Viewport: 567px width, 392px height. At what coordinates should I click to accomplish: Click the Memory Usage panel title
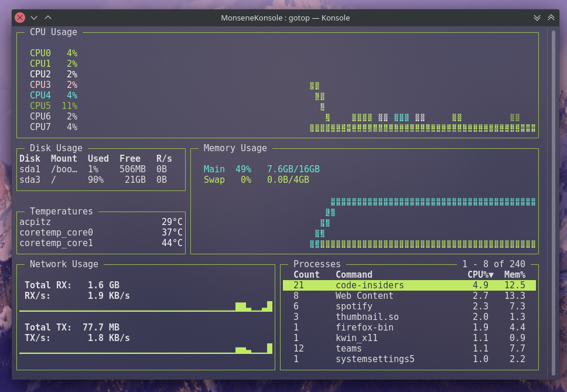point(235,148)
